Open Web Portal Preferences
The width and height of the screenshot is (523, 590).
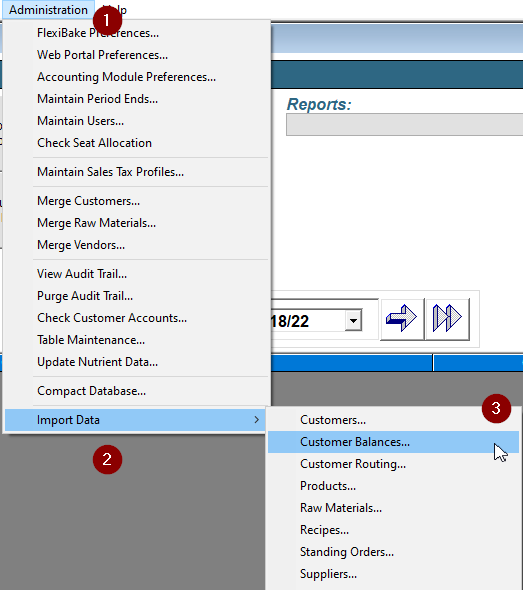tap(137, 55)
